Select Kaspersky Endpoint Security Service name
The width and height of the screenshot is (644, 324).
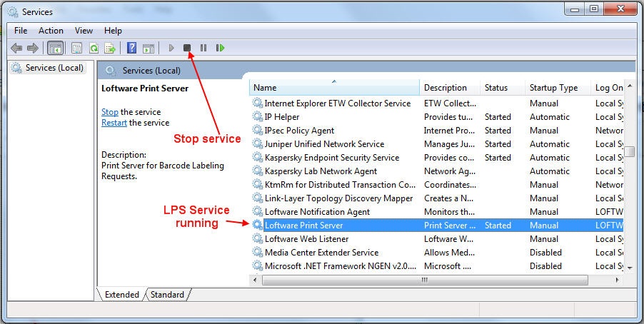332,157
